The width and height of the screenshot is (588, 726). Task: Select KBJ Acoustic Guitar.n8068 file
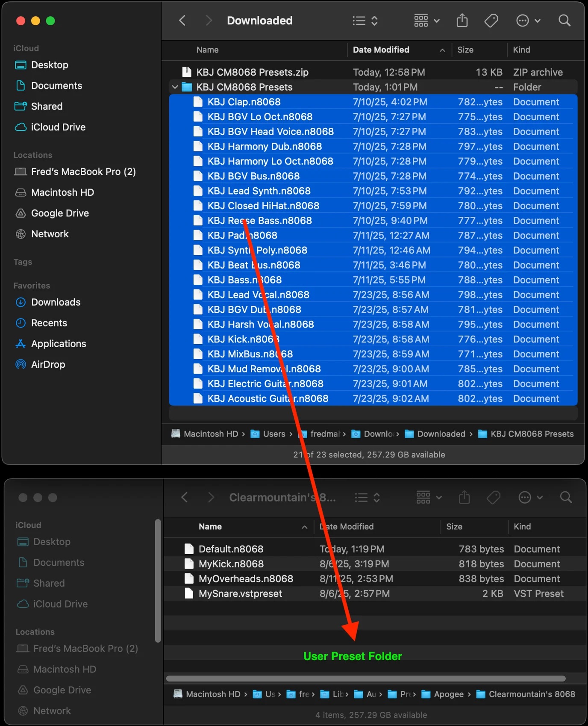pos(373,398)
